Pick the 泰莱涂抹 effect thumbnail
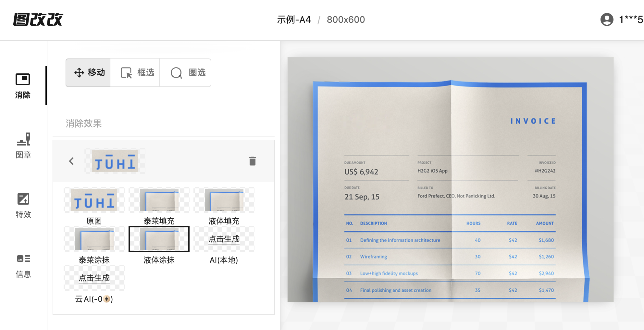 point(94,239)
